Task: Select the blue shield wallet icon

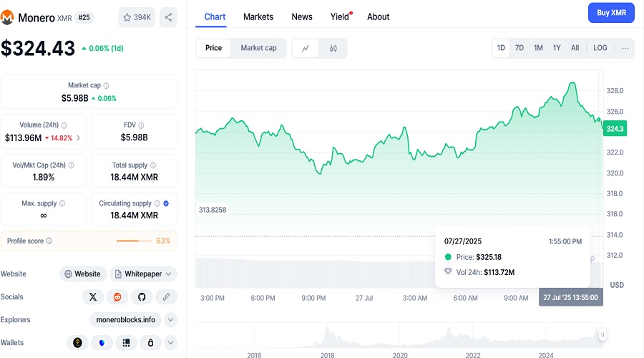Action: [102, 342]
